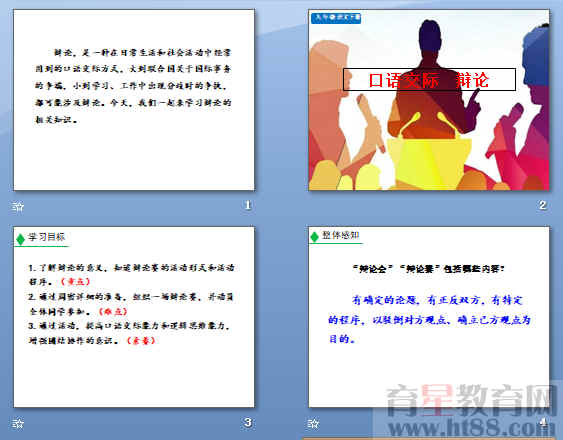Click the green diamond beside 学习目标
This screenshot has width=563, height=440.
20,239
